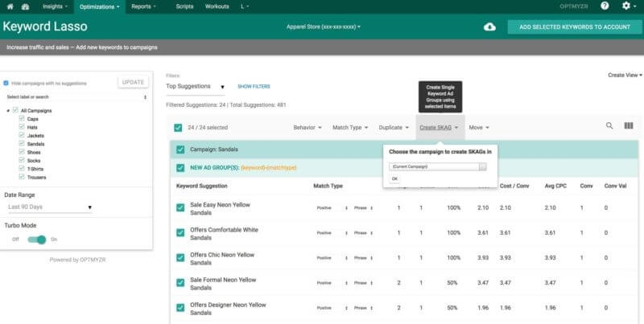Open the (Current Campaign) select box
This screenshot has height=324, width=644.
[x=438, y=166]
